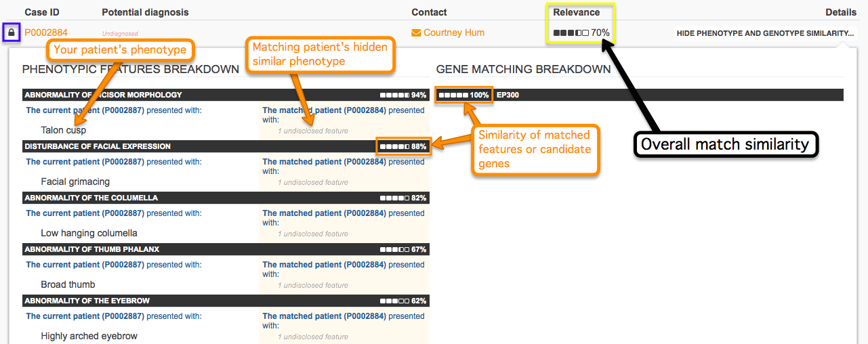Click the lock icon beside case P0002884

tap(11, 33)
